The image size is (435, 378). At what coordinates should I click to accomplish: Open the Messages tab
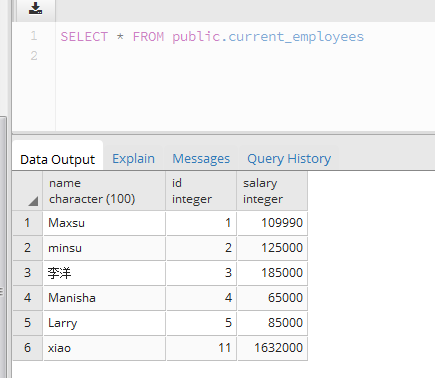pos(201,159)
